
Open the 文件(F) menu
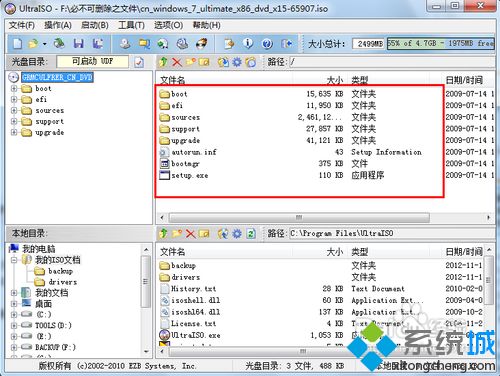22,25
